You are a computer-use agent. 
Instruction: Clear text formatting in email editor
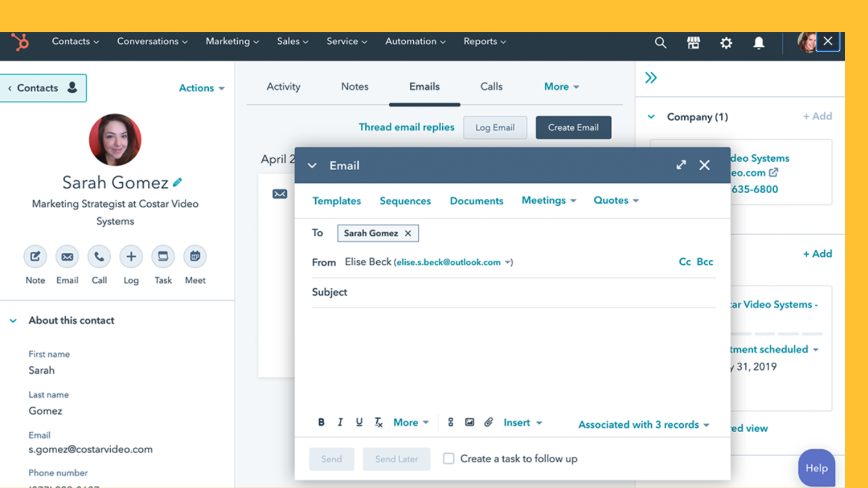(x=378, y=422)
